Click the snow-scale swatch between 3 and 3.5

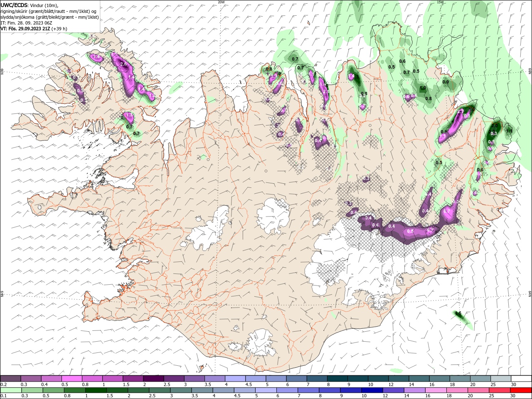tap(194, 378)
